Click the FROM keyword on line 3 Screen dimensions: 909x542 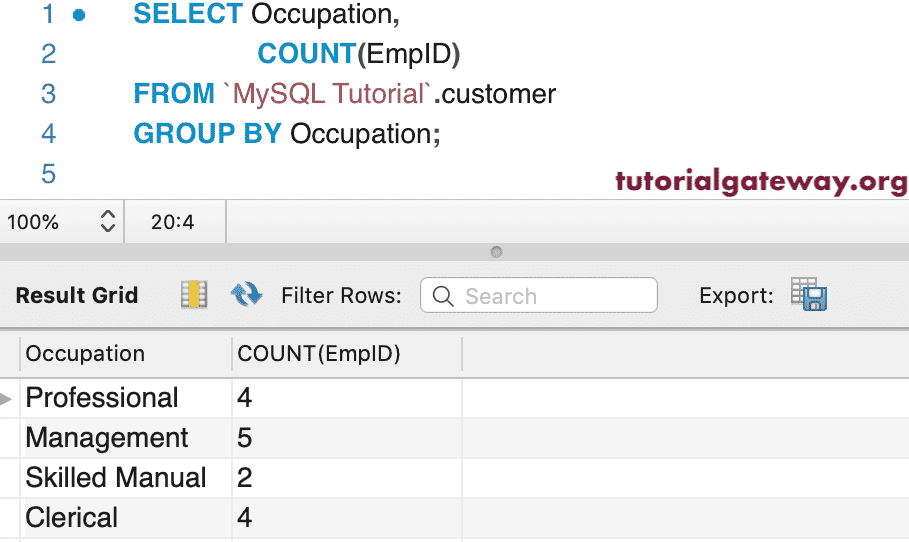coord(174,94)
